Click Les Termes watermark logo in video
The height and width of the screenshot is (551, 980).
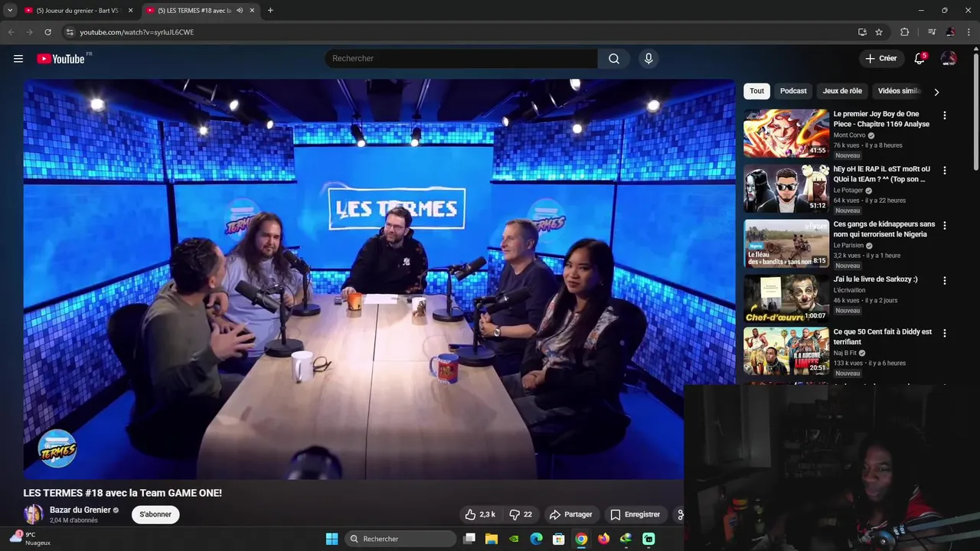pyautogui.click(x=57, y=449)
